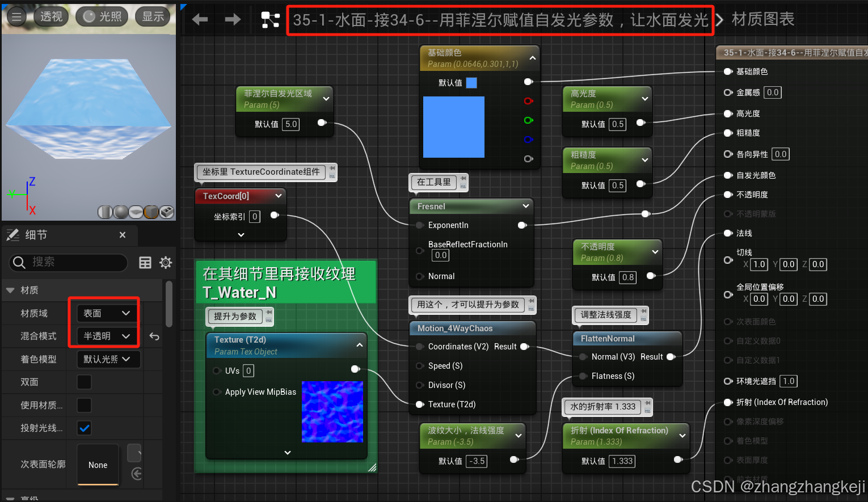868x502 pixels.
Task: Click the back navigation arrow in toolbar
Action: (199, 19)
